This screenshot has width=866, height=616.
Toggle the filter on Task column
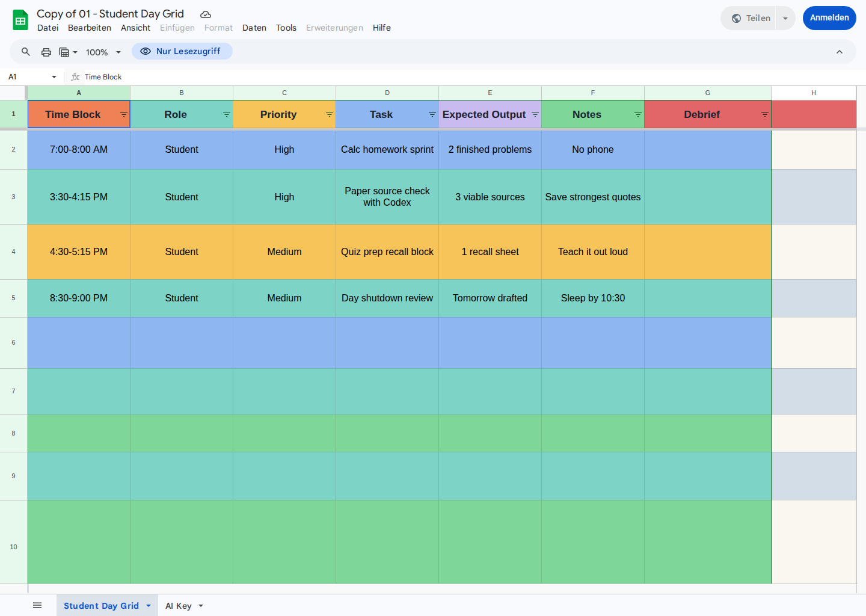432,114
